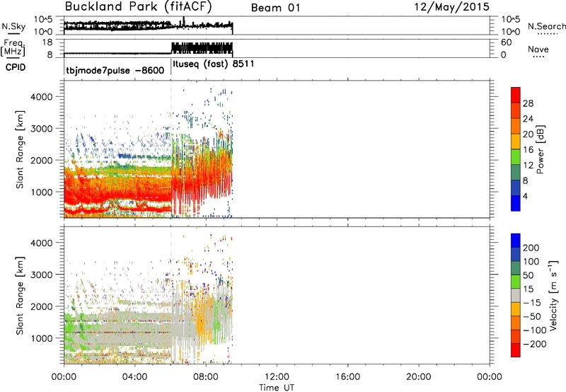Pick the gray Velocity segment between -15 and 15
Image resolution: width=566 pixels, height=392 pixels.
click(x=516, y=295)
